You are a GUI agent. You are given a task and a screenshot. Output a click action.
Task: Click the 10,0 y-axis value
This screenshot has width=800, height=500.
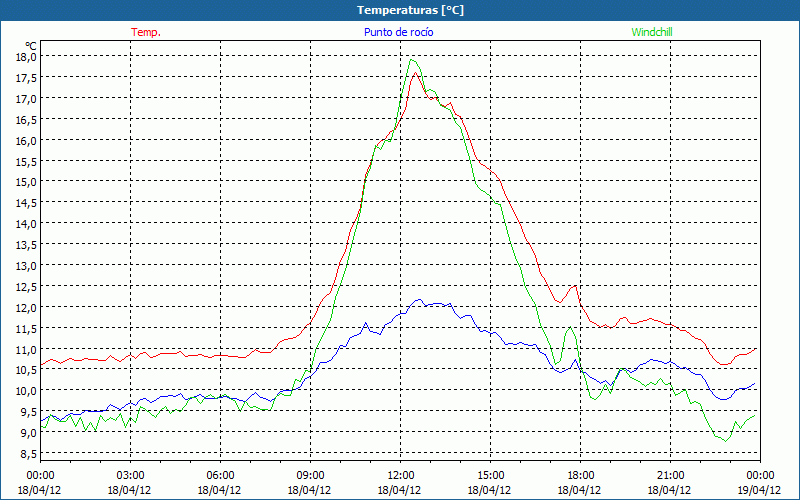pos(28,391)
